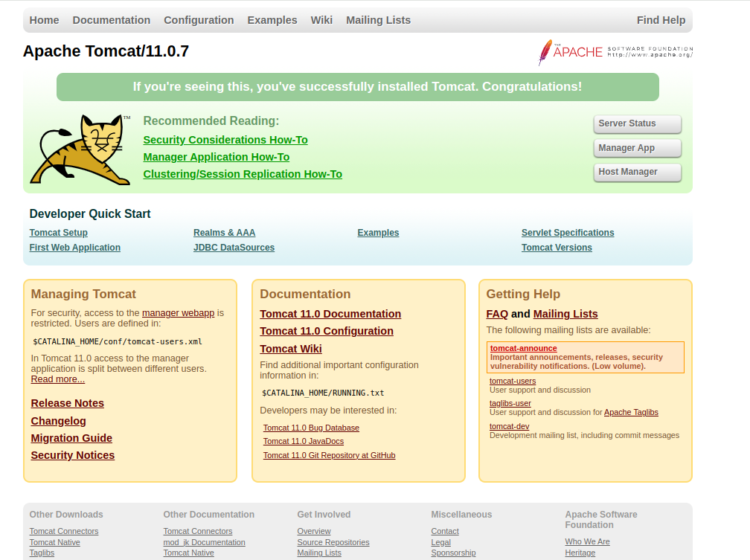Image resolution: width=750 pixels, height=560 pixels.
Task: Visit the Tomcat Setup quick start link
Action: tap(59, 233)
